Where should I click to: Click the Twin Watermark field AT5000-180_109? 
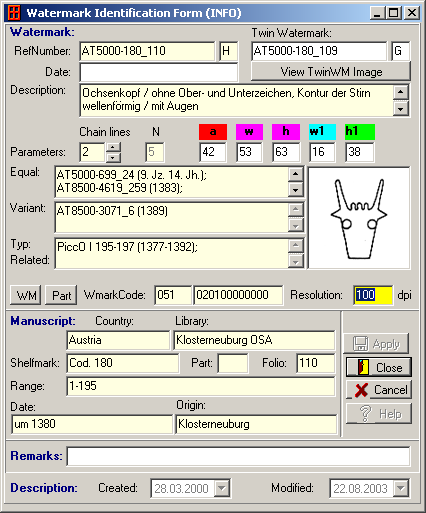pyautogui.click(x=319, y=51)
